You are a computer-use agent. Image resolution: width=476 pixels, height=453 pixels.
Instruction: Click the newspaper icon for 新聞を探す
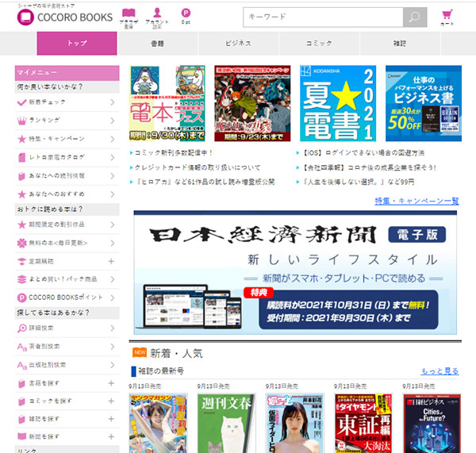[22, 436]
